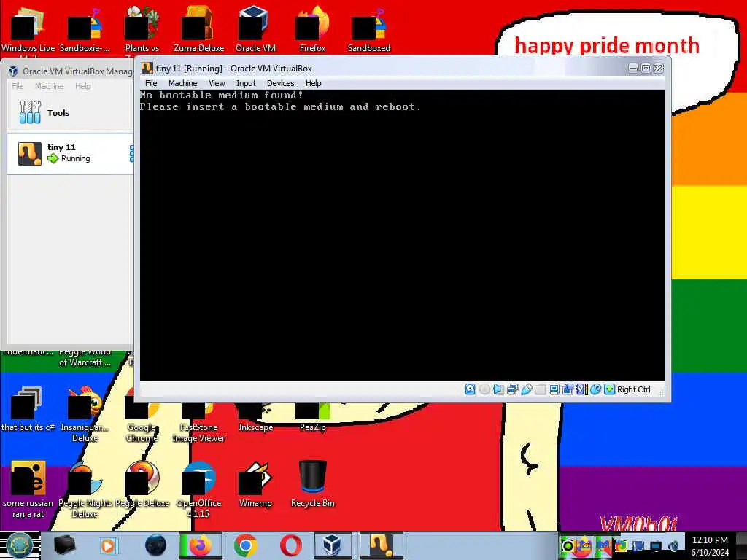Click the USB devices status icon
The image size is (747, 560).
click(527, 389)
